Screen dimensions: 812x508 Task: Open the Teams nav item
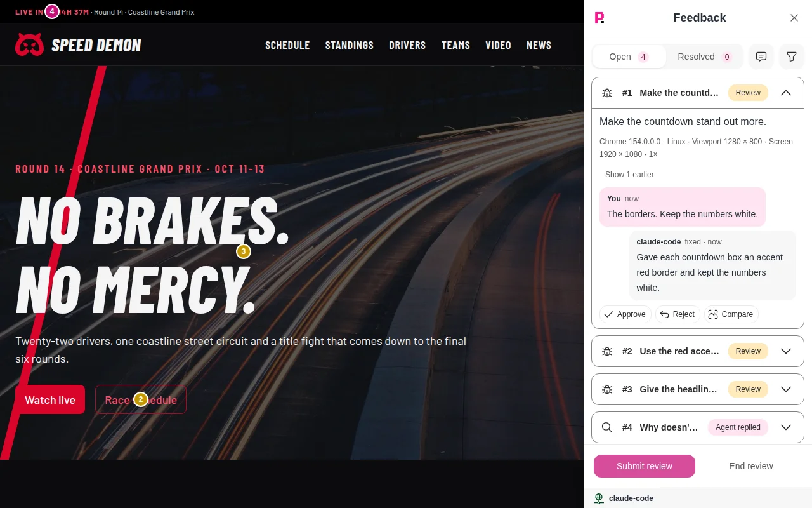455,45
